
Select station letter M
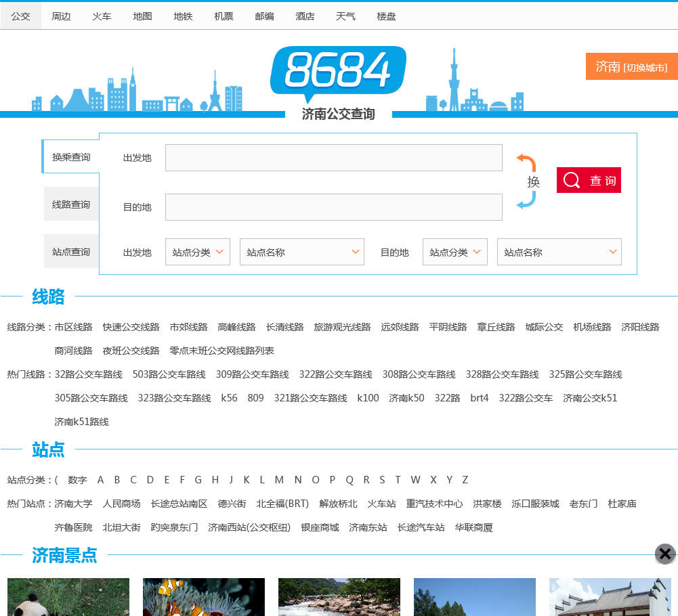point(279,480)
